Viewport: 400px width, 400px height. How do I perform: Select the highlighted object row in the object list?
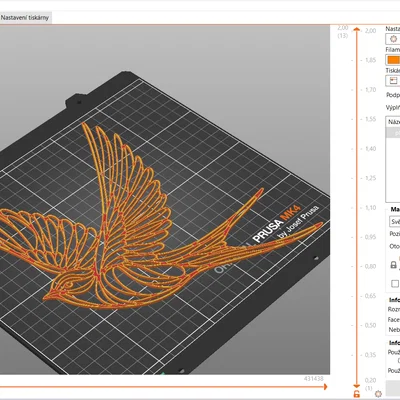click(x=393, y=133)
